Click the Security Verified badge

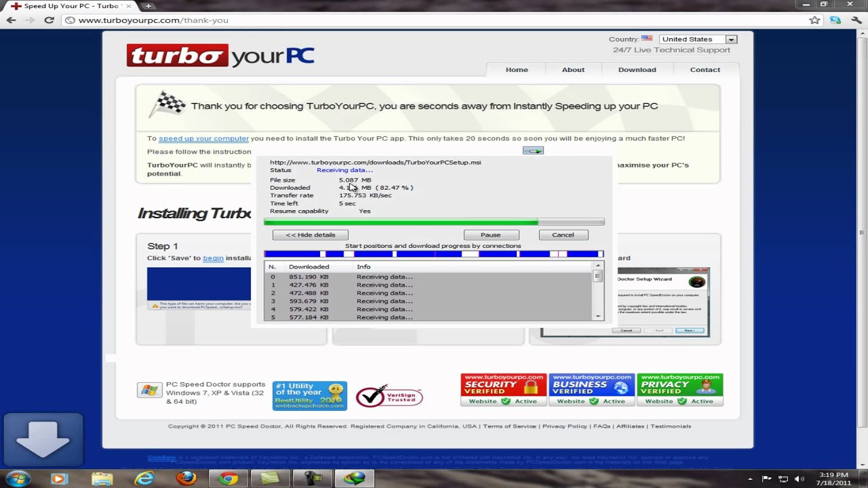503,390
